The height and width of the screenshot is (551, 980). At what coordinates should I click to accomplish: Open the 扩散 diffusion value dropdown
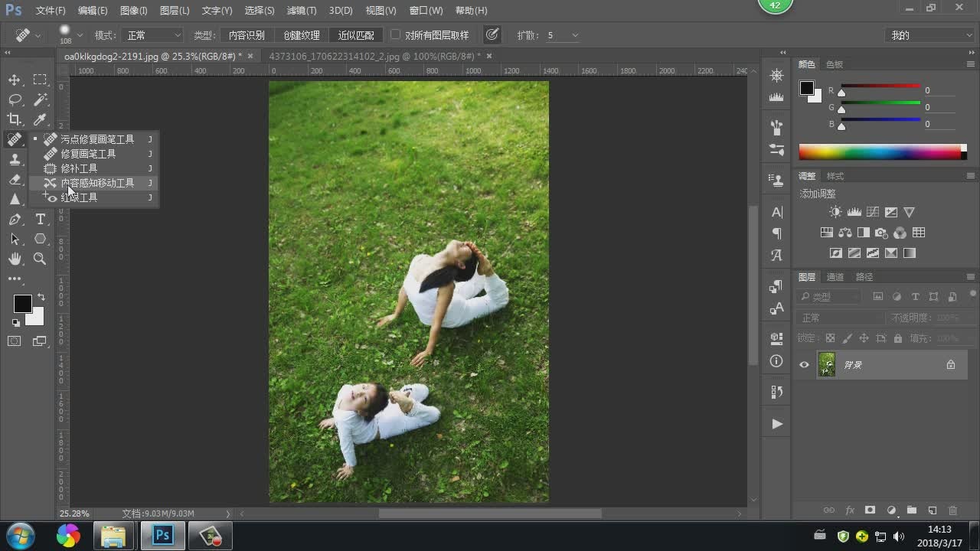tap(574, 35)
